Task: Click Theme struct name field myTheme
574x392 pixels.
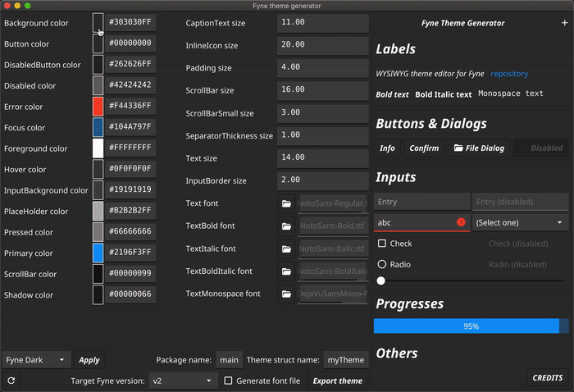Action: pyautogui.click(x=346, y=360)
